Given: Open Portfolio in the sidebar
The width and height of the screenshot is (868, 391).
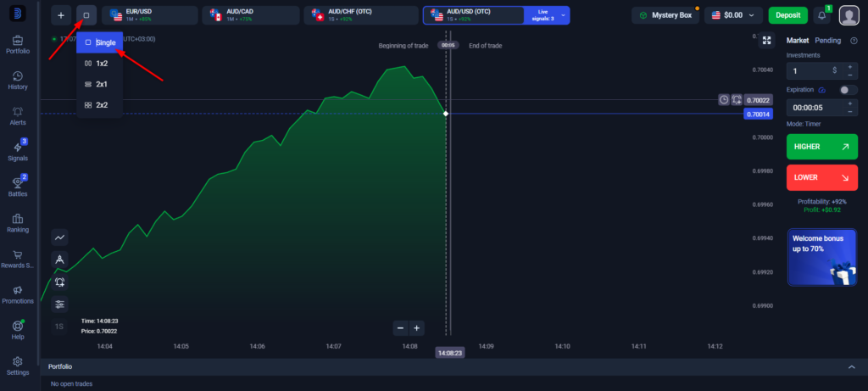Looking at the screenshot, I should pyautogui.click(x=18, y=45).
